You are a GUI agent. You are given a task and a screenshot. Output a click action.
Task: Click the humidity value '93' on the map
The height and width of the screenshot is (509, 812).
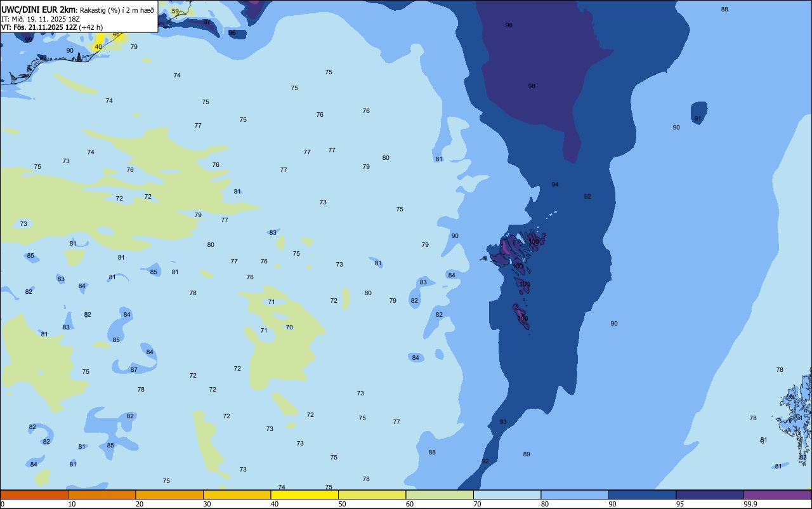coord(503,422)
